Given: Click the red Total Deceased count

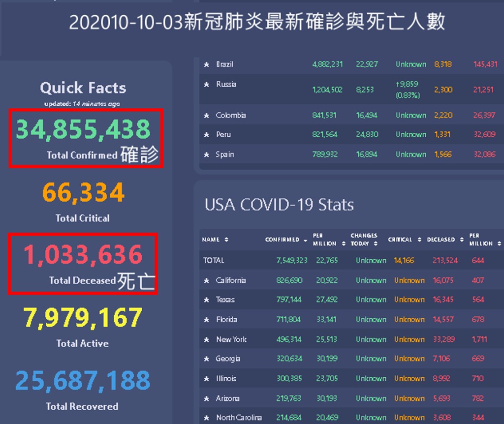Looking at the screenshot, I should (83, 255).
